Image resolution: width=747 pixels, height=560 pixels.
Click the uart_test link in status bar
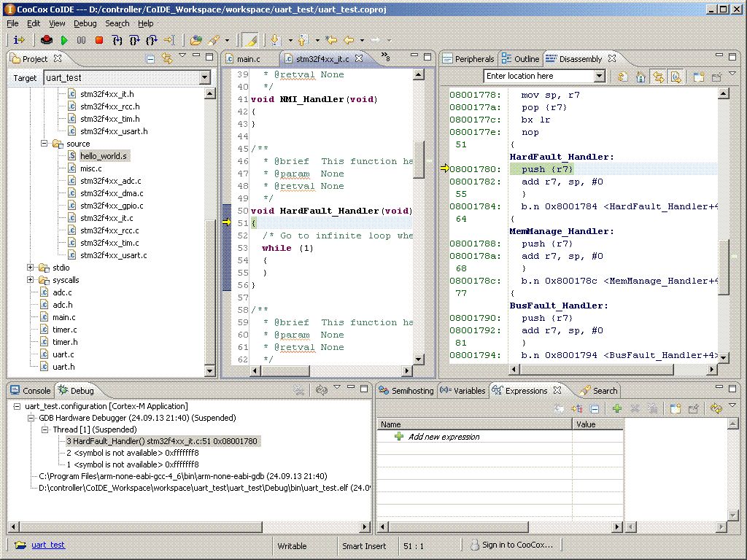[x=47, y=545]
